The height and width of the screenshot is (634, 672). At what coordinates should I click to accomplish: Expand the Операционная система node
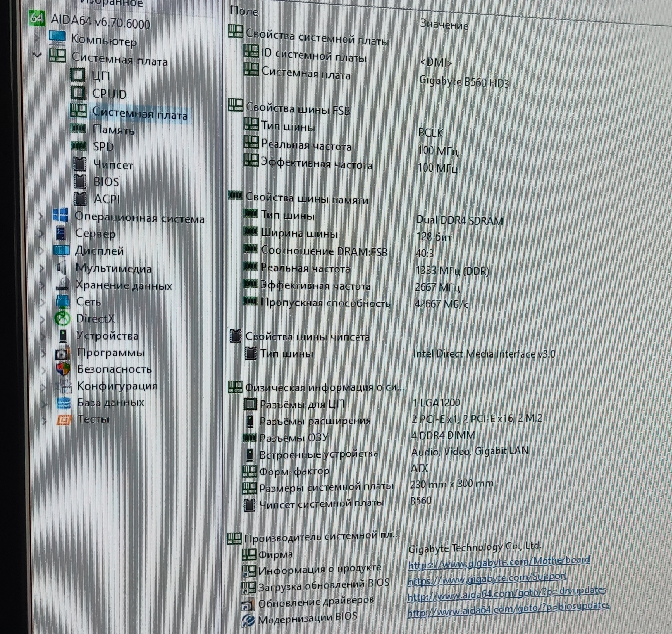coord(41,216)
